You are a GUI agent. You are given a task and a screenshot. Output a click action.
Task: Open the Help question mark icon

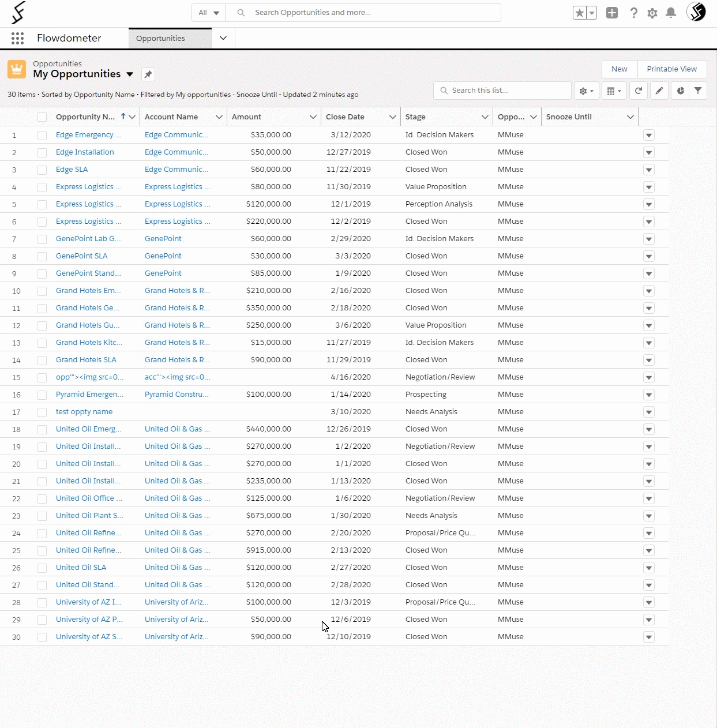(x=633, y=13)
